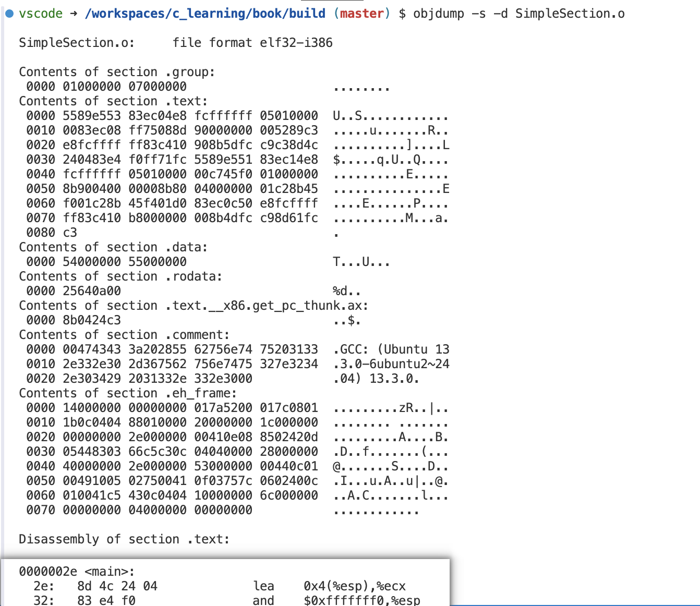Screen dimensions: 700x606
Task: Click the 'lea' instruction mnemonic
Action: [263, 586]
